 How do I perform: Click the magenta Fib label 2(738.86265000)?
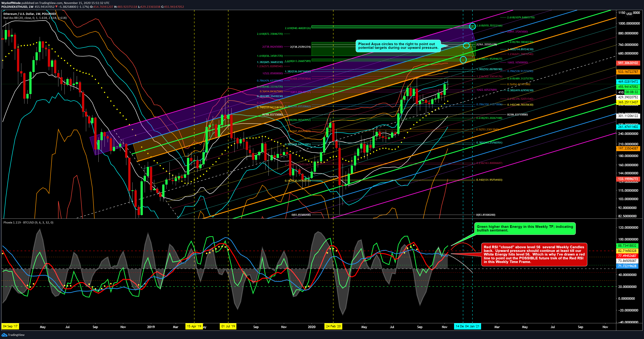point(272,47)
